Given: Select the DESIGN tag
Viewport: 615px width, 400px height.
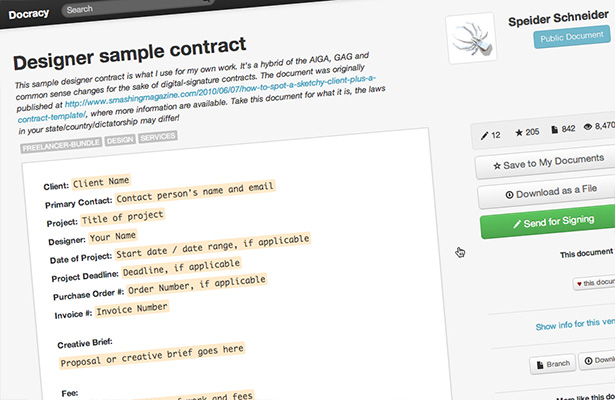Looking at the screenshot, I should point(120,140).
